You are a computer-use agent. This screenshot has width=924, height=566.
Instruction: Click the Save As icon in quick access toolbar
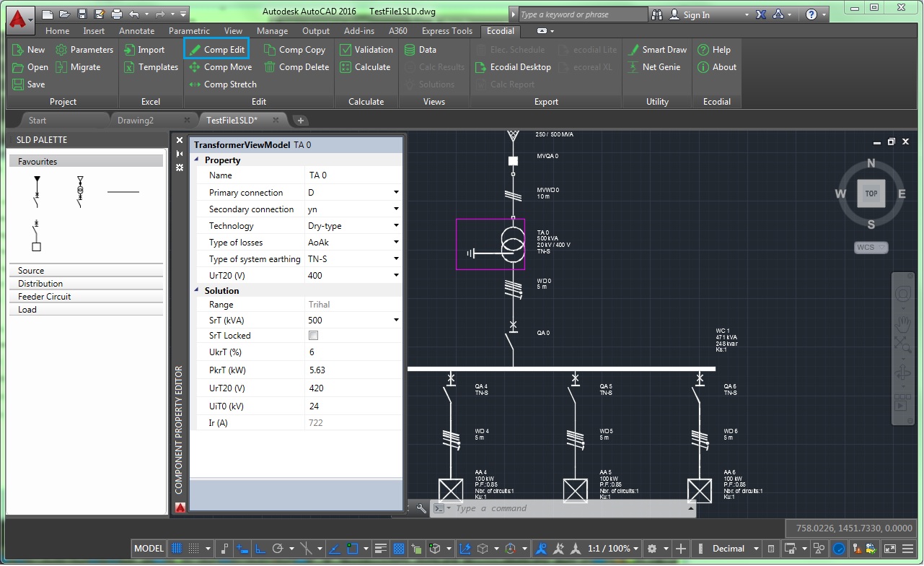click(100, 14)
